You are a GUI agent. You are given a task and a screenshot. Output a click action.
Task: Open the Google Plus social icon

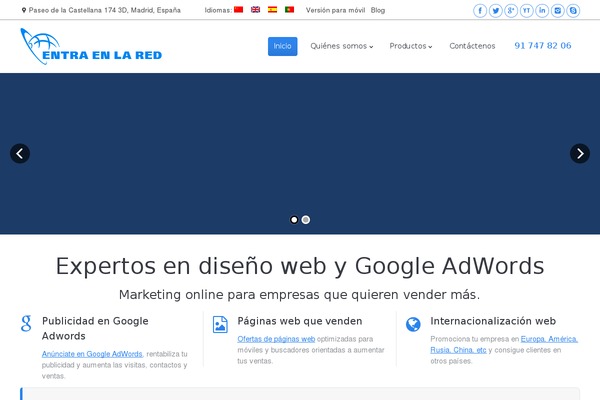[x=511, y=11]
